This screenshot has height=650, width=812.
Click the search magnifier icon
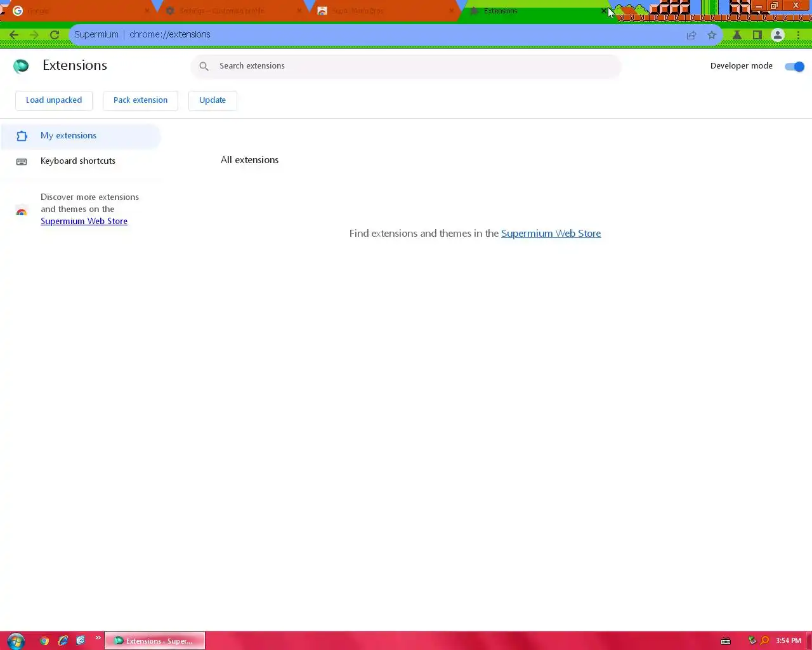tap(204, 66)
